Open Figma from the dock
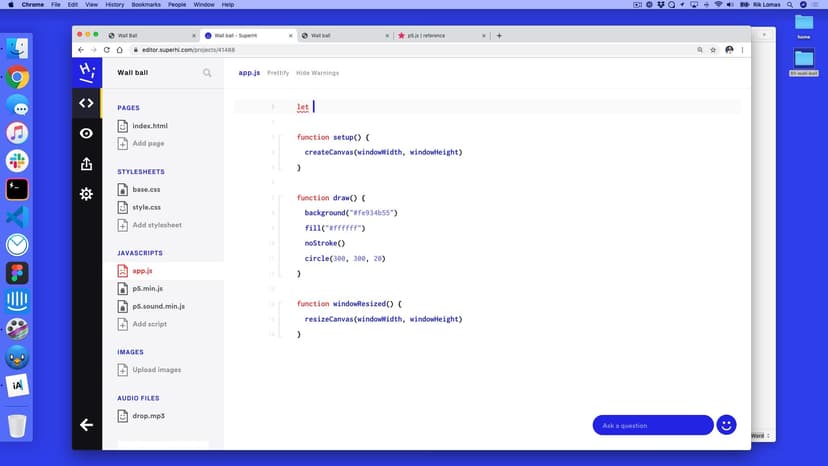This screenshot has width=828, height=466. 17,273
